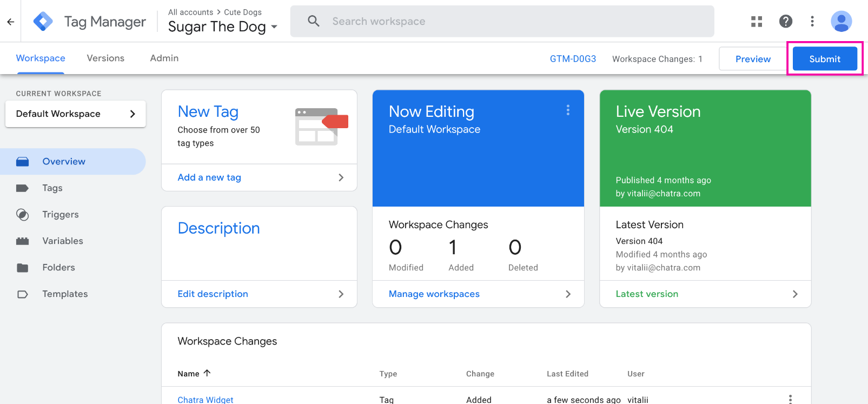The height and width of the screenshot is (404, 868).
Task: Open the help question mark icon
Action: click(785, 22)
